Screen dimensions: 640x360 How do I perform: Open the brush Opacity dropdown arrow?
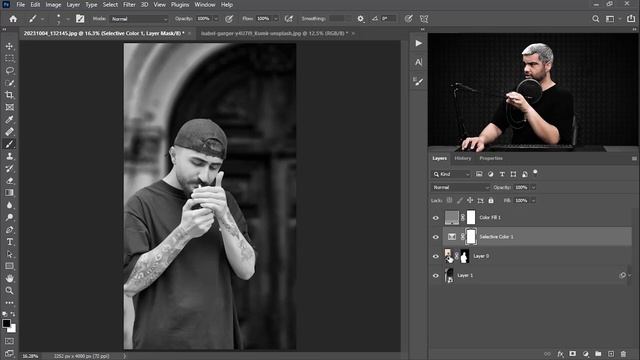216,19
